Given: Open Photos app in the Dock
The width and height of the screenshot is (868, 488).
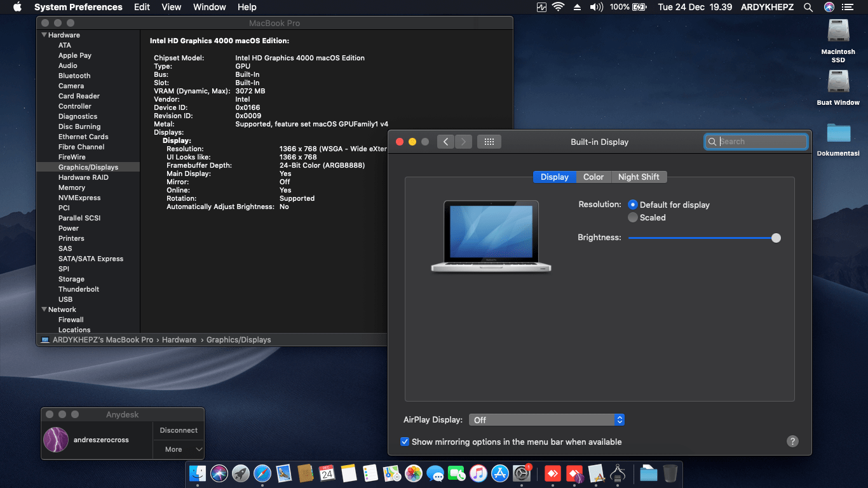Looking at the screenshot, I should (x=414, y=473).
